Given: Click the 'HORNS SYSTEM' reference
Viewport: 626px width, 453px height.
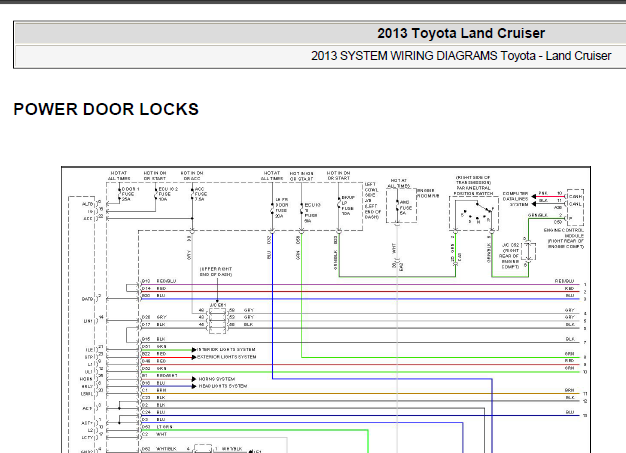Looking at the screenshot, I should point(217,379).
